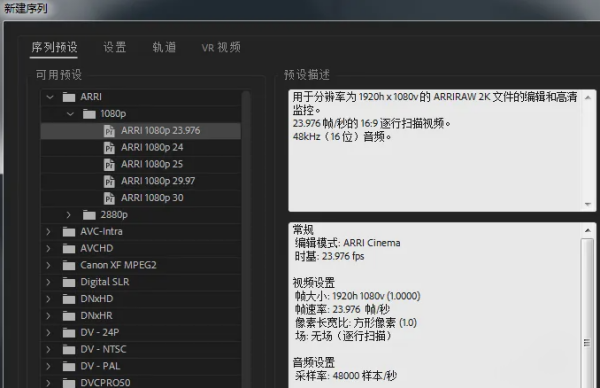
Task: Click the DNxHD folder icon
Action: [x=69, y=299]
